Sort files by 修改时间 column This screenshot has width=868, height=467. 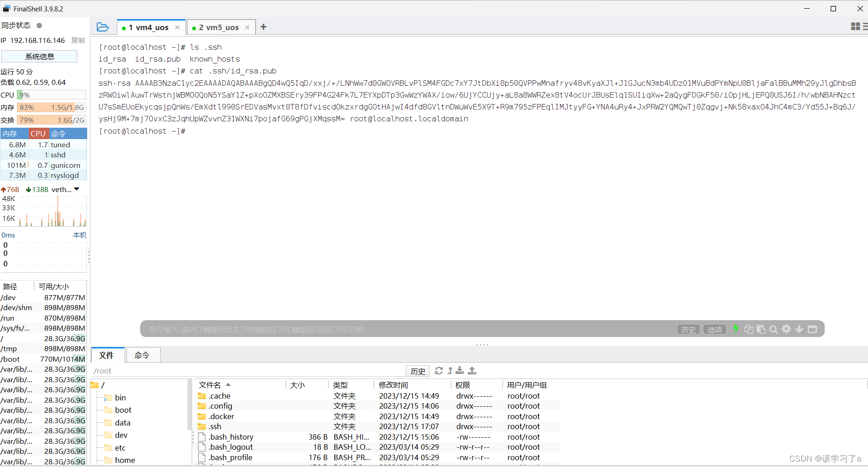413,385
